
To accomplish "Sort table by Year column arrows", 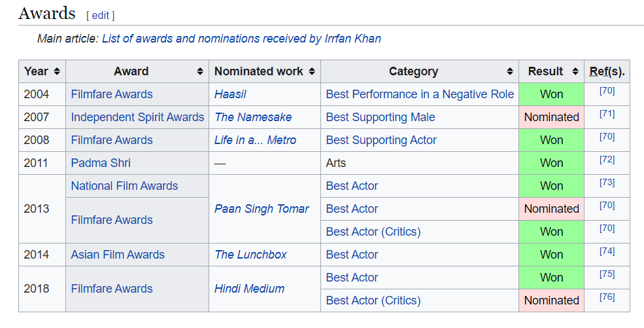I will 57,71.
